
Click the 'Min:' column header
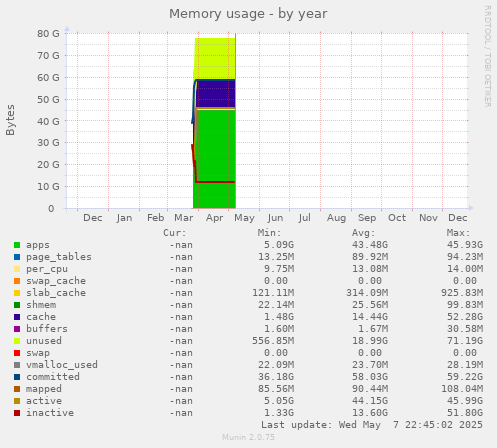click(x=269, y=233)
